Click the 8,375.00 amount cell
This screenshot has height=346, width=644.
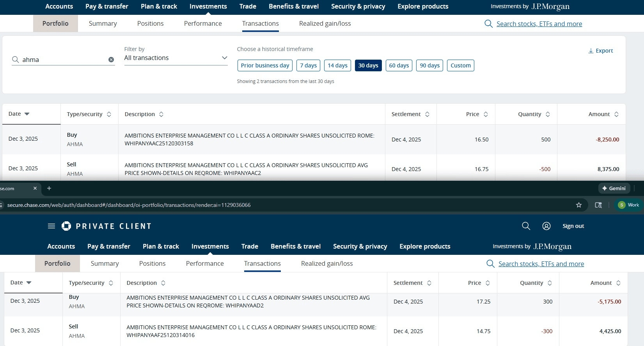pyautogui.click(x=608, y=169)
